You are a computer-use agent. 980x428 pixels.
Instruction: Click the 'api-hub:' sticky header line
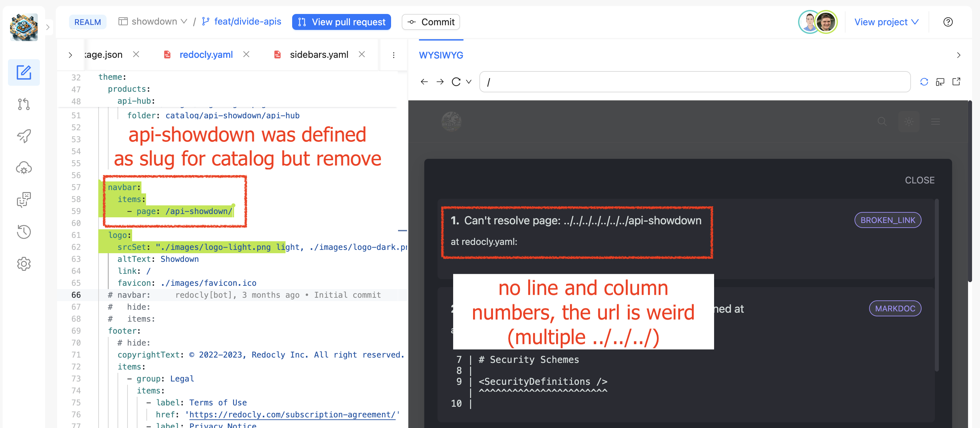(x=136, y=101)
